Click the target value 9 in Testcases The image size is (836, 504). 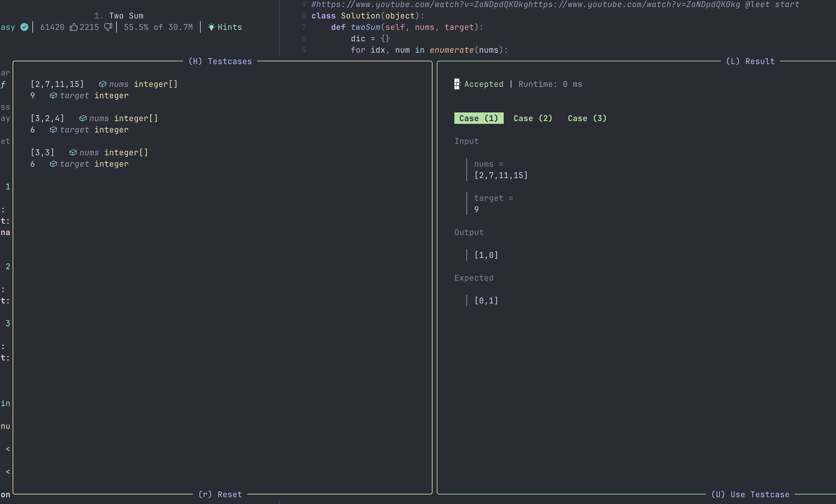pyautogui.click(x=33, y=96)
